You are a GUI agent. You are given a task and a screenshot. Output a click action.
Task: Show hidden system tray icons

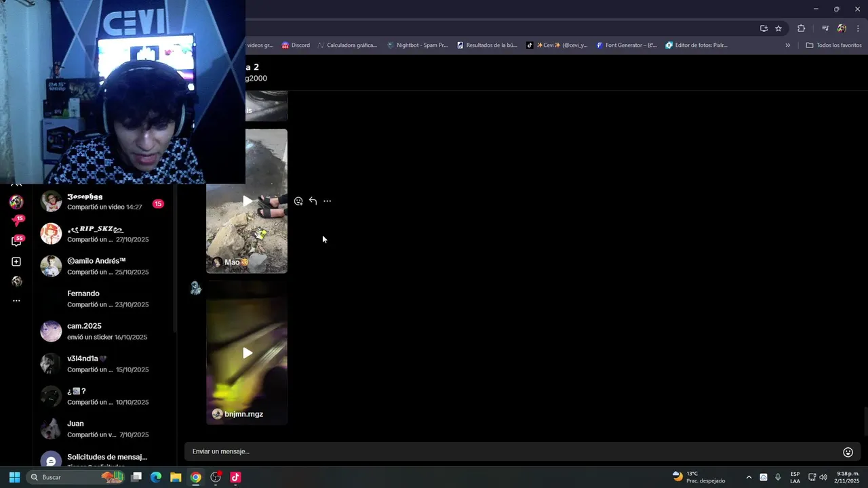[749, 477]
